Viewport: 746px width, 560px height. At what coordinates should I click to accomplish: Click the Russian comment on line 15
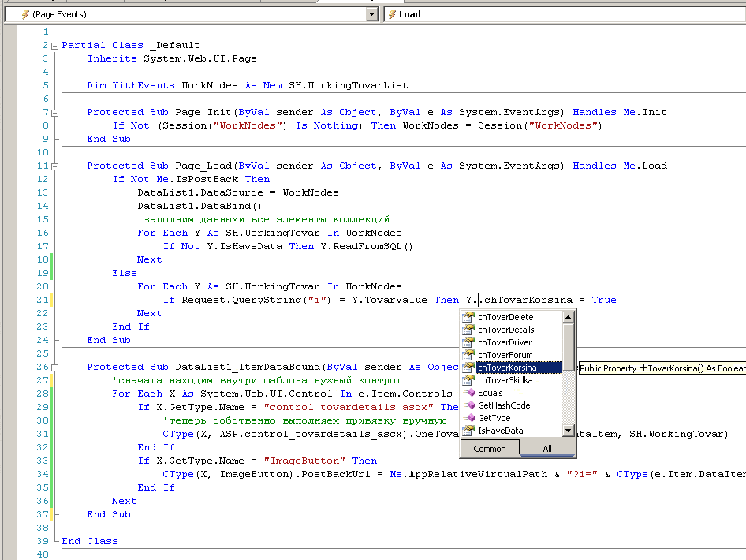tap(263, 219)
